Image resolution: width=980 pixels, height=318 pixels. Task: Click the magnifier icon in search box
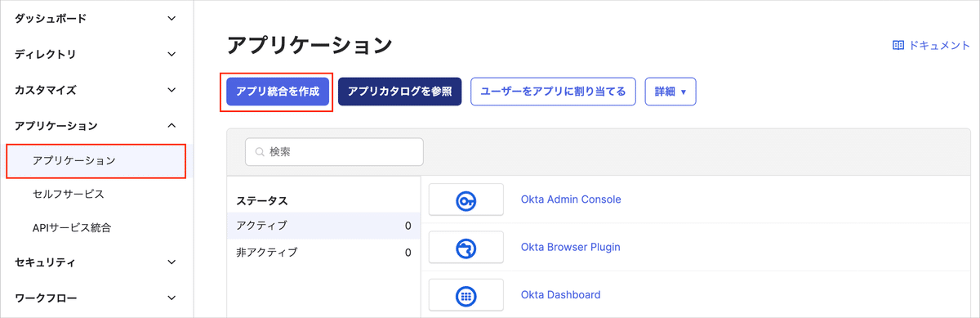[x=261, y=152]
